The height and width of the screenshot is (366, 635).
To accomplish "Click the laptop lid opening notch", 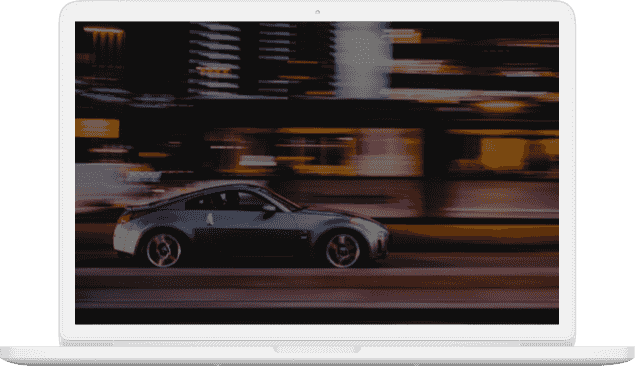I will [317, 349].
